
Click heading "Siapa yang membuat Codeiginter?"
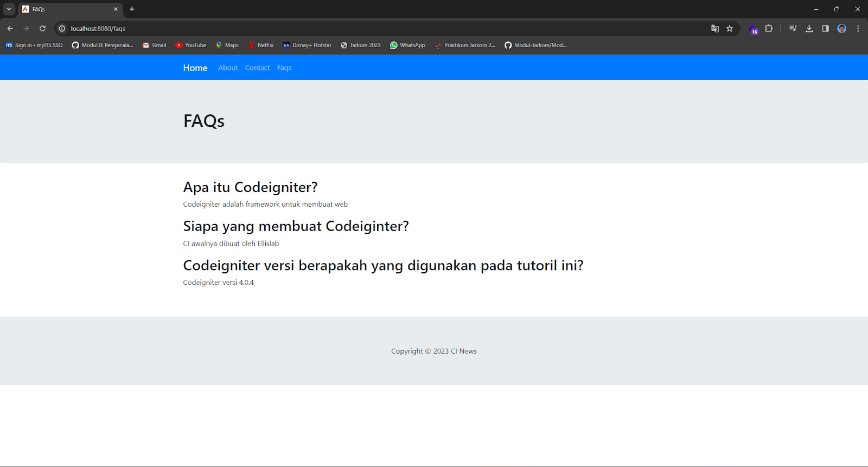coord(296,226)
